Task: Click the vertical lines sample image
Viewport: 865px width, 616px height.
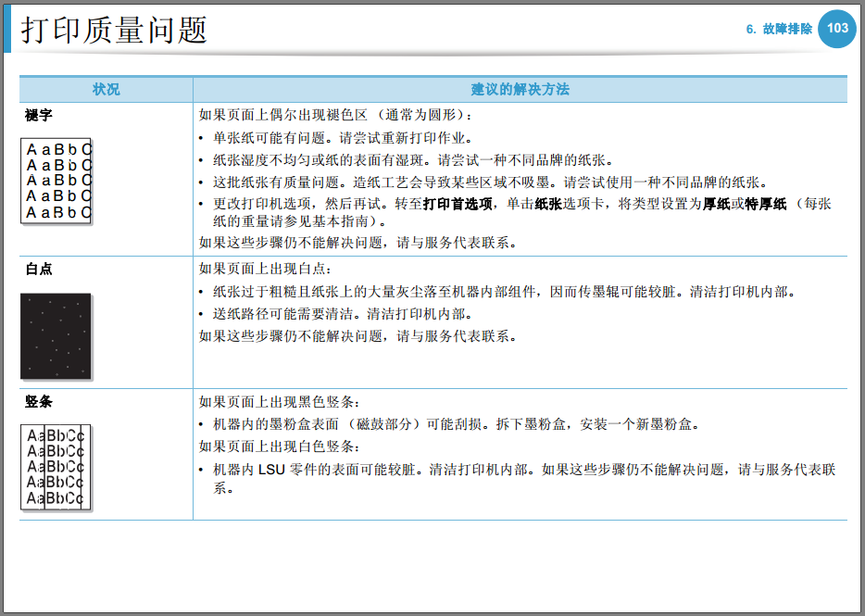Action: (56, 468)
